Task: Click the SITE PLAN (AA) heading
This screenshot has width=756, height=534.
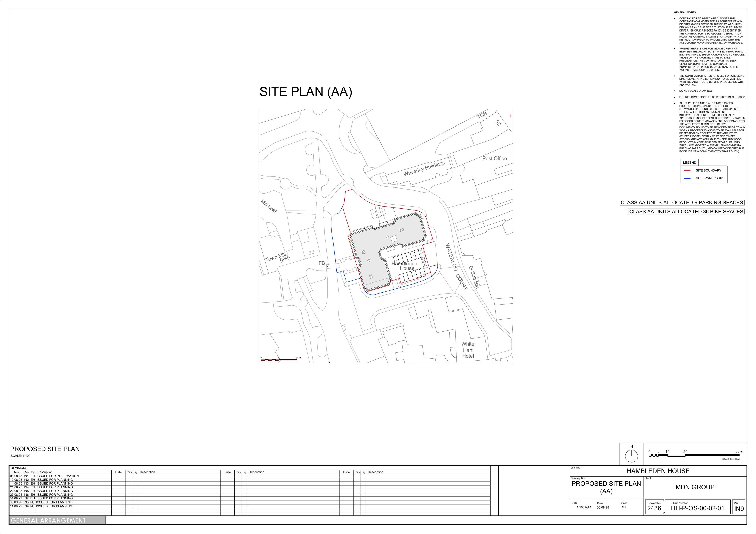Action: coord(306,92)
